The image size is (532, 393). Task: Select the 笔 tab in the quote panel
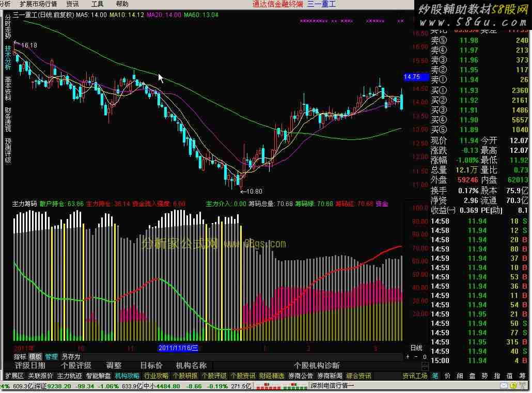[435, 376]
